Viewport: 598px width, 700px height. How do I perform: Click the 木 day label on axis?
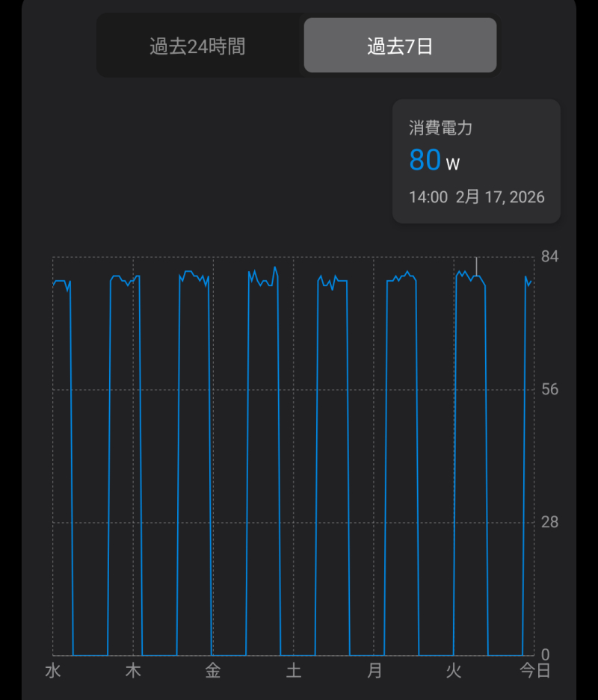point(133,670)
